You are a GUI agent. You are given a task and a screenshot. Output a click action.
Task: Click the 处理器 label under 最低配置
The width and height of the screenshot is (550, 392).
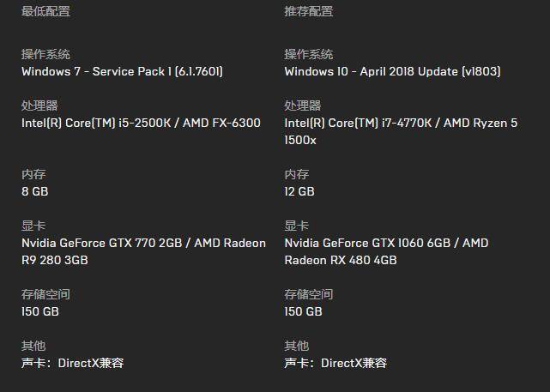39,106
